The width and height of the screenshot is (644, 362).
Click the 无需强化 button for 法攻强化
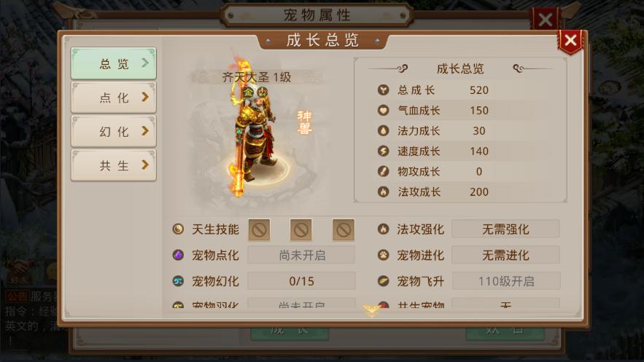pyautogui.click(x=505, y=229)
